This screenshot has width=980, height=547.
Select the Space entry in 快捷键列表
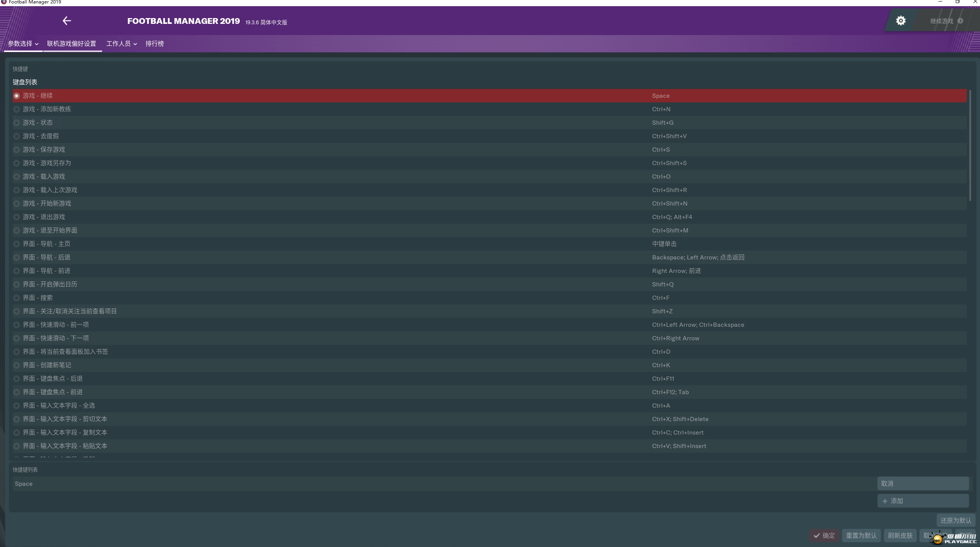444,484
